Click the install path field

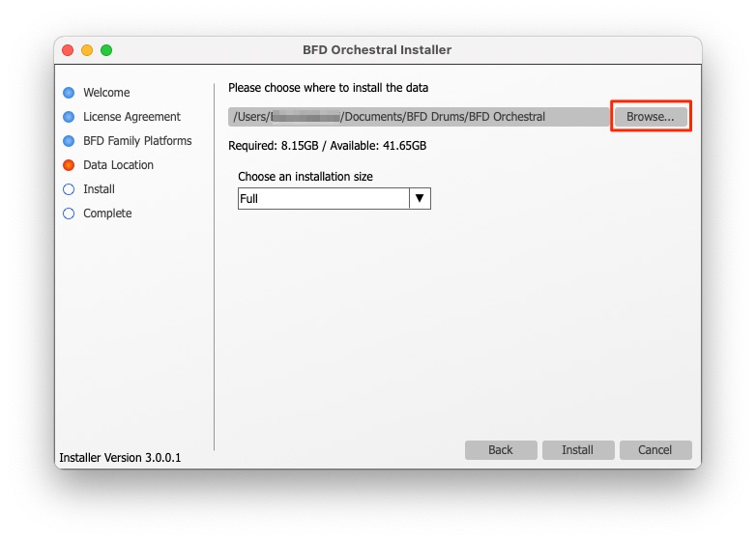(x=419, y=117)
